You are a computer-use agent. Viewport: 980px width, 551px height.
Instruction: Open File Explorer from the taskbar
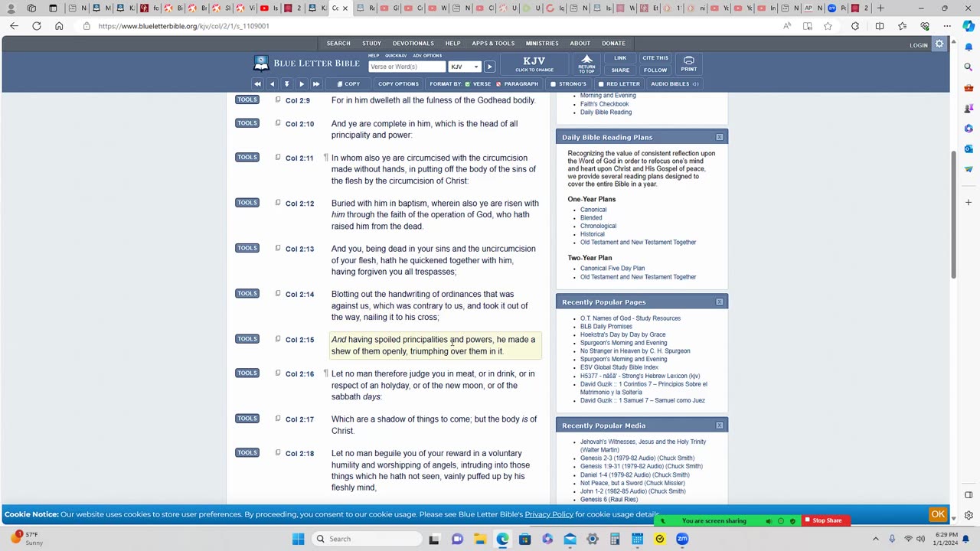tap(480, 539)
